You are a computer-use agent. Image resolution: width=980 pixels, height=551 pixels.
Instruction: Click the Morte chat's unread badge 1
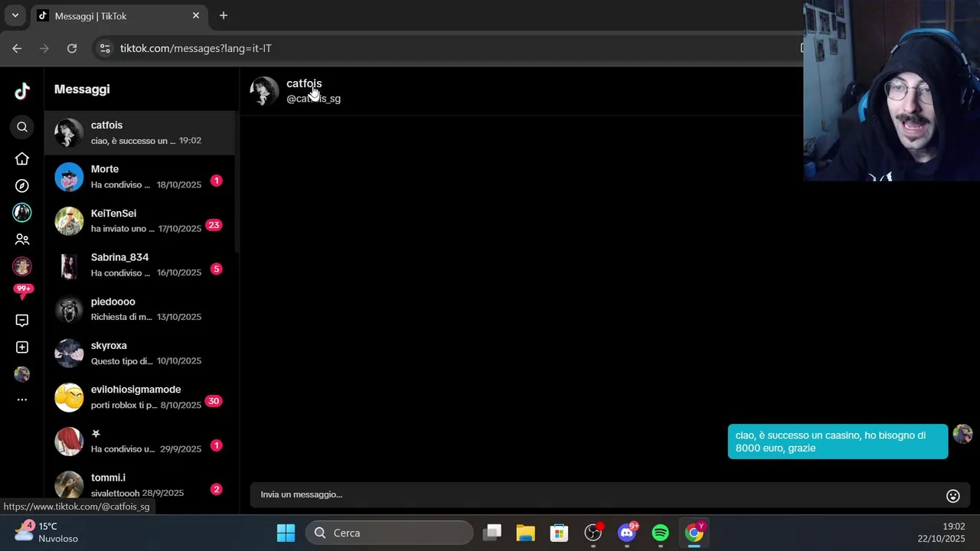[216, 181]
